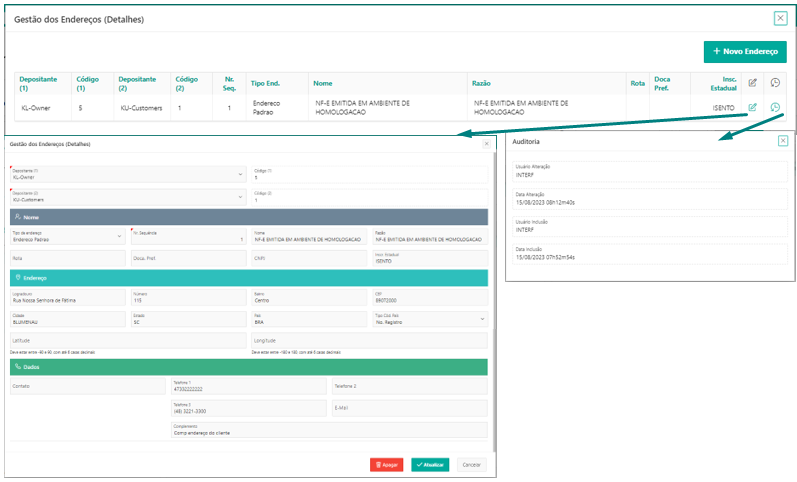Image resolution: width=797 pixels, height=482 pixels.
Task: Click the Código (1) field in detail form
Action: point(370,174)
